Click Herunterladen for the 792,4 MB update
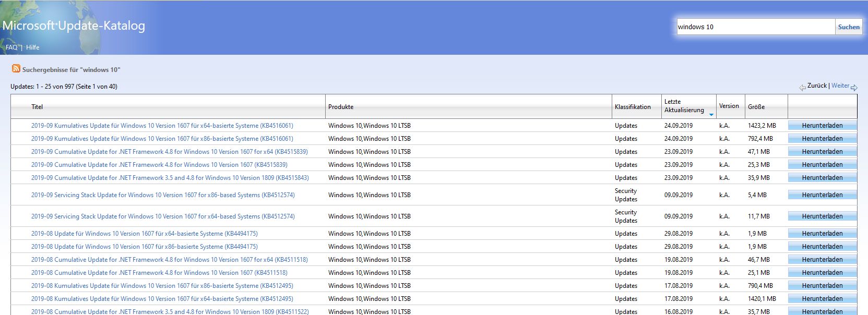Viewport: 868px width, 315px height. click(x=823, y=139)
